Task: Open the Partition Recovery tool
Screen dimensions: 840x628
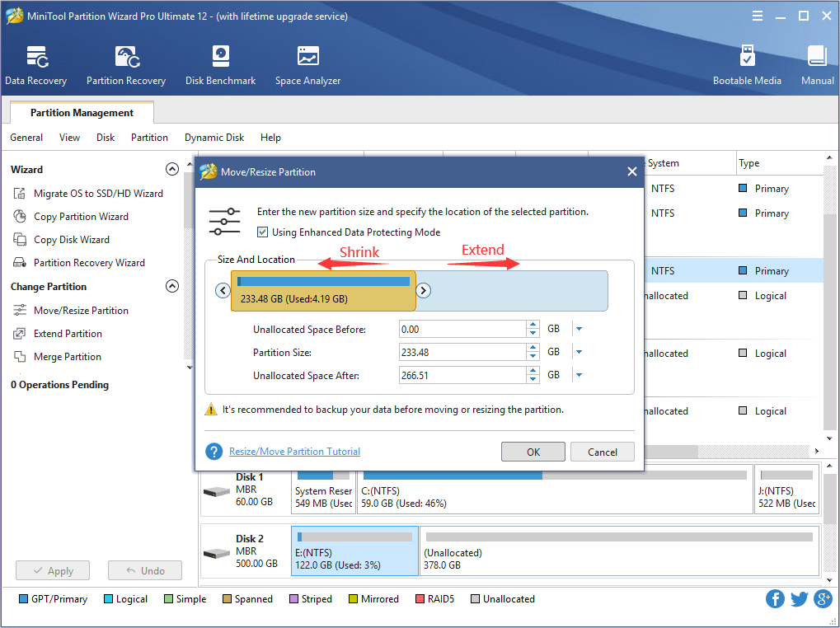Action: tap(125, 64)
